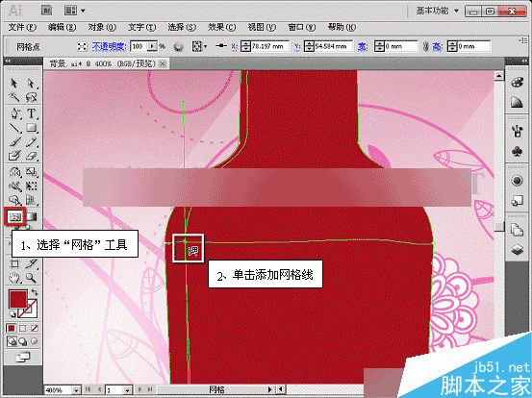Click the Y coordinate stepper
The height and width of the screenshot is (398, 532).
tap(309, 46)
